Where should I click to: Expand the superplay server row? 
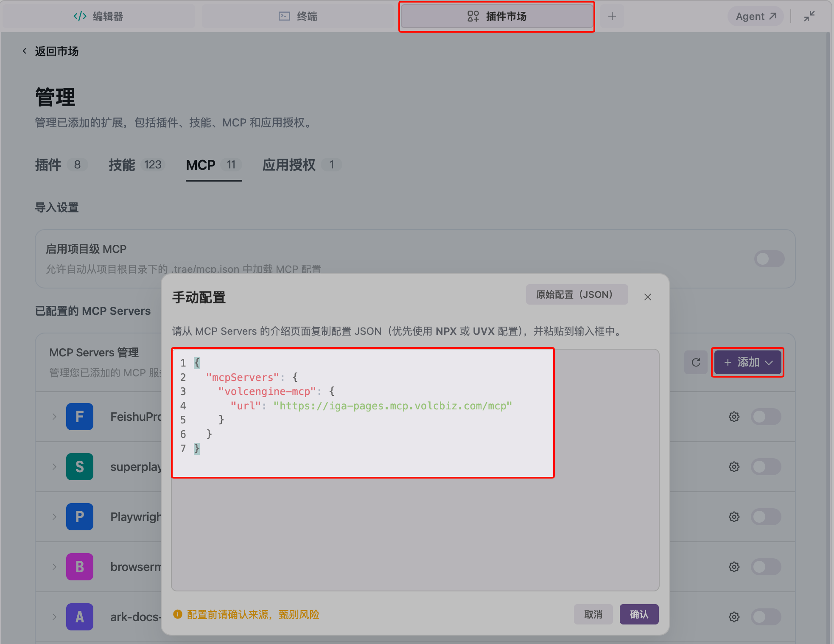[54, 467]
